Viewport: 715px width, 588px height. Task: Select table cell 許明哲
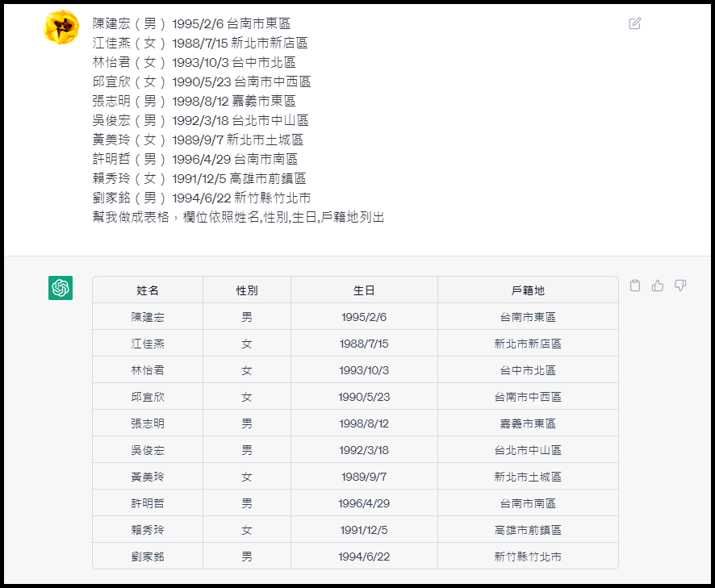148,503
